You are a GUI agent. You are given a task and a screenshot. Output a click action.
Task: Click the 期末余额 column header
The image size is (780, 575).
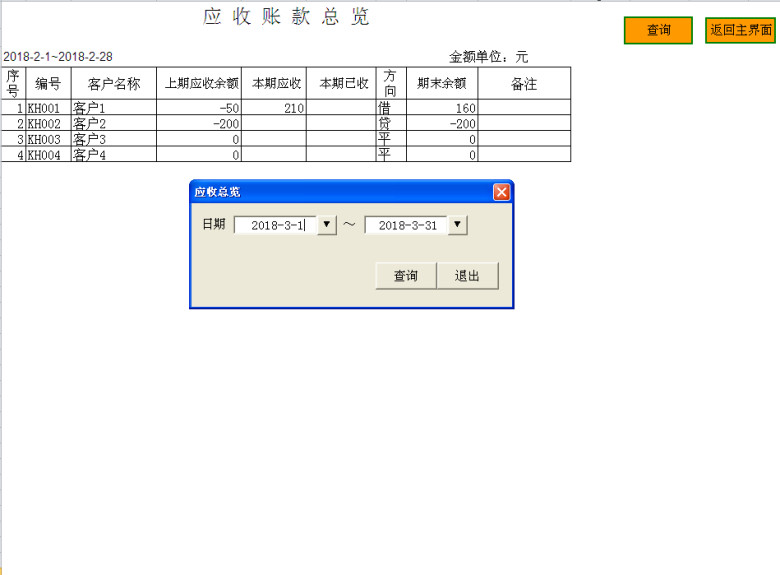(x=442, y=84)
